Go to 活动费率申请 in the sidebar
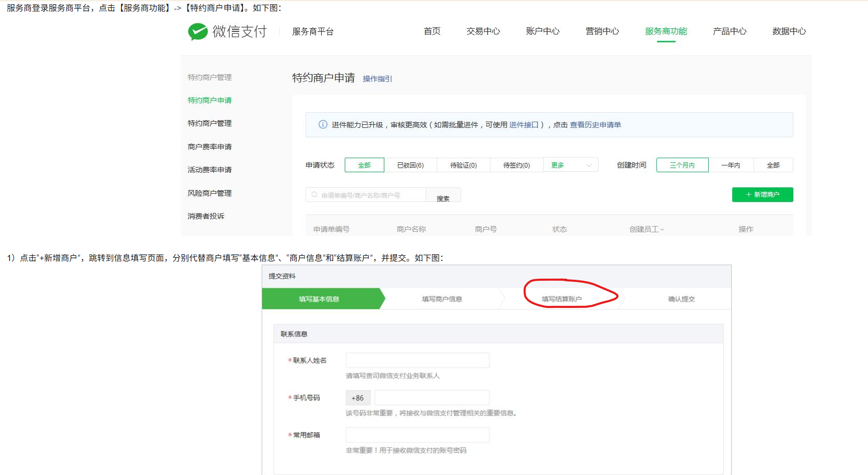Image resolution: width=868 pixels, height=475 pixels. click(x=209, y=170)
